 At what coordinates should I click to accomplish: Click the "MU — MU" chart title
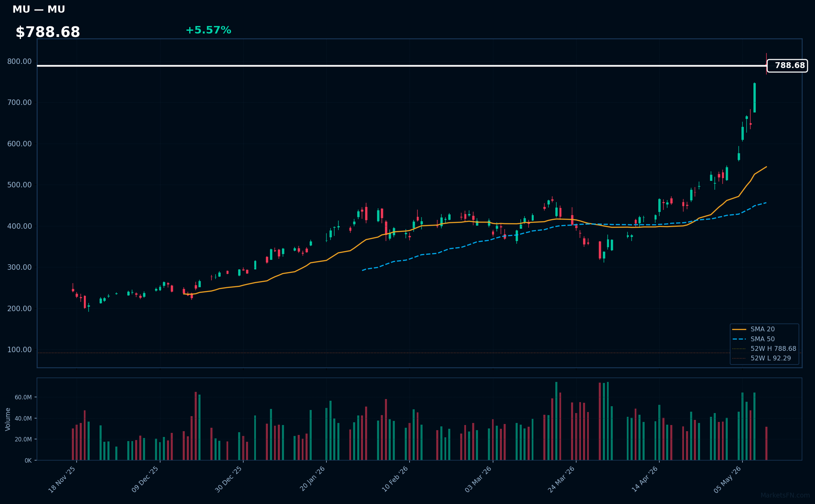click(x=39, y=10)
